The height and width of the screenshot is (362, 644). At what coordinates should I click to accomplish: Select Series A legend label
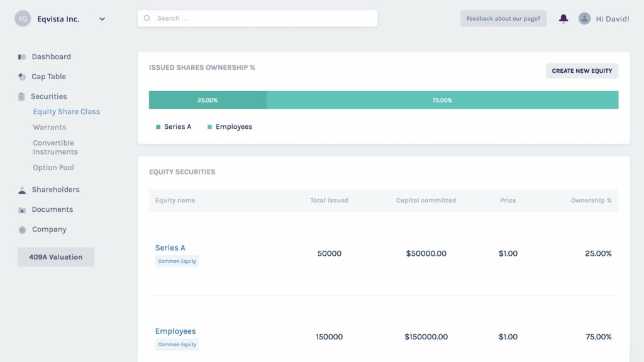[177, 127]
